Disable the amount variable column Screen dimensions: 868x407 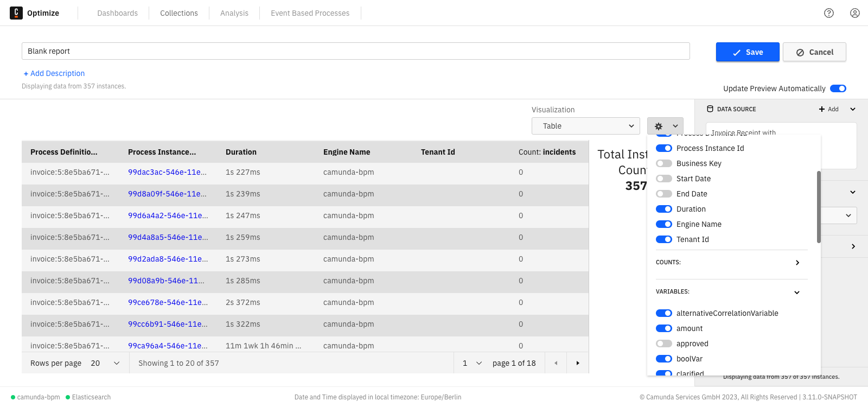tap(664, 328)
